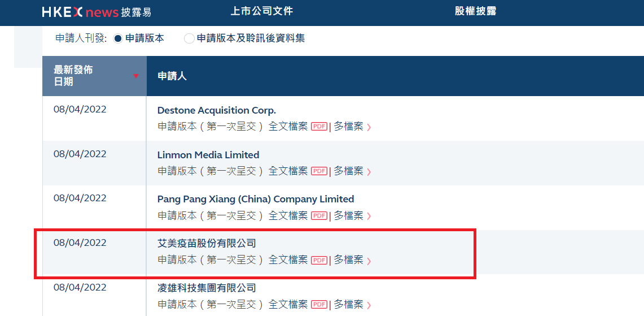The image size is (644, 316).
Task: Expand 多檔案 for 艾美疫苗股份有限公司
Action: click(x=352, y=261)
